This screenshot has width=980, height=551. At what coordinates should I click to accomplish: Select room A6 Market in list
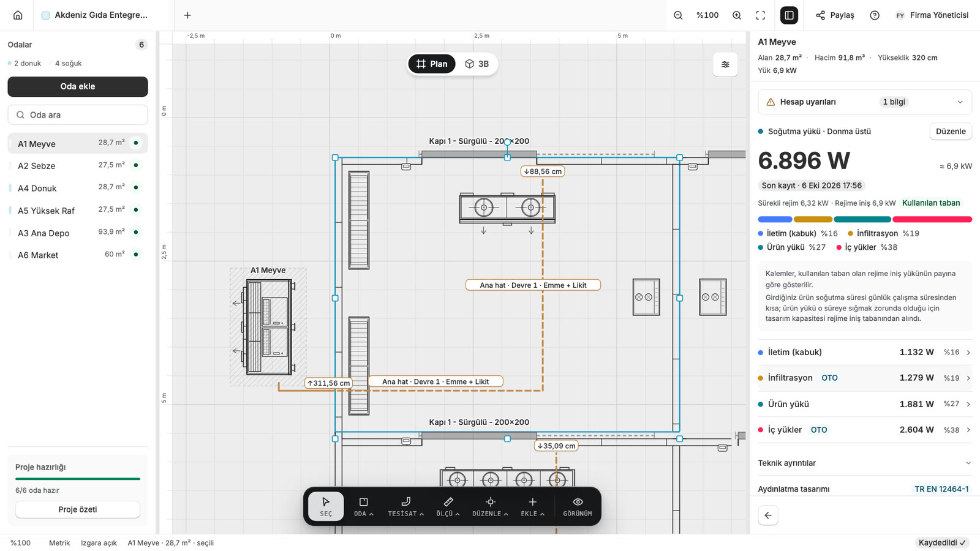point(78,255)
